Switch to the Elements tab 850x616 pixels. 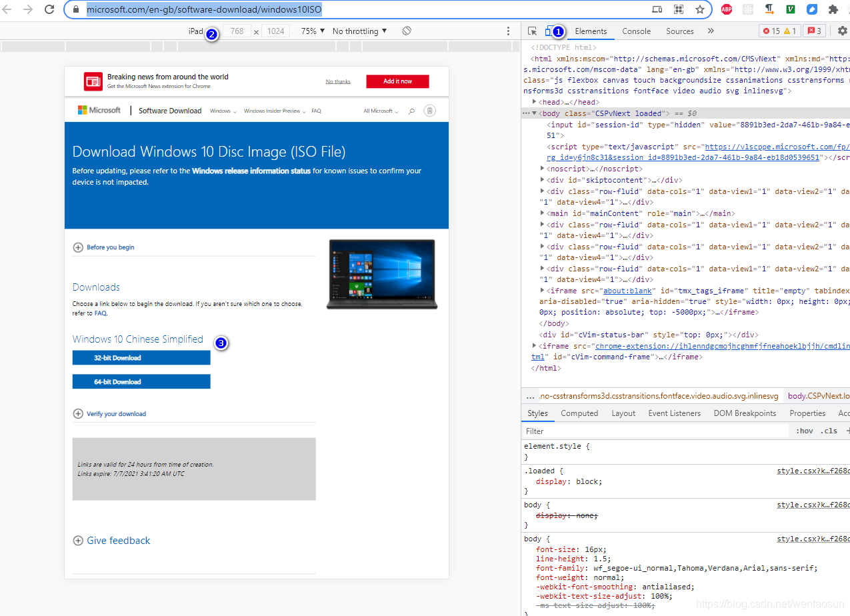tap(591, 31)
